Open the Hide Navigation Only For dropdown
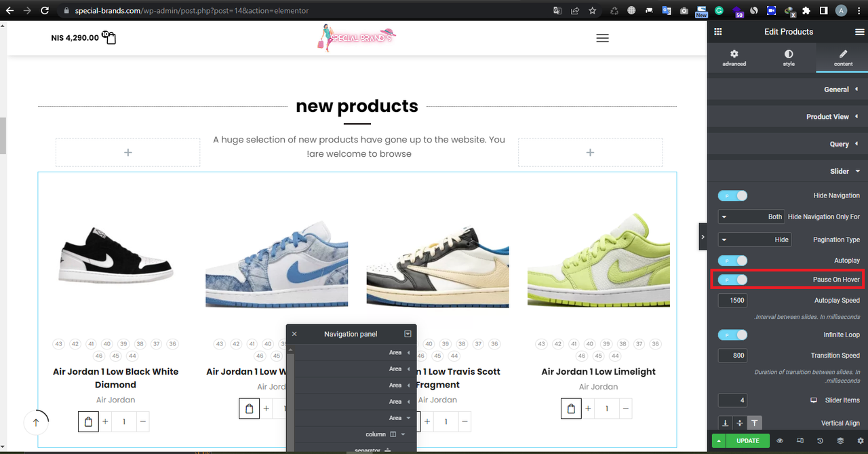The image size is (868, 454). [751, 216]
